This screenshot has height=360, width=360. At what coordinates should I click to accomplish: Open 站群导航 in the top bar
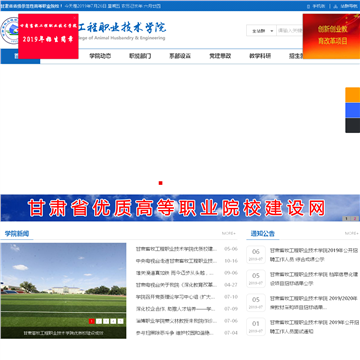tap(346, 6)
